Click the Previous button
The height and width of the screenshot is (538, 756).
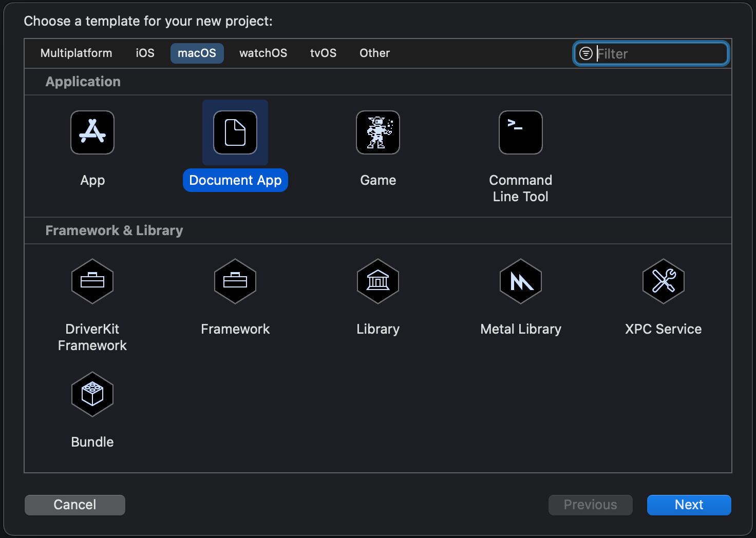(x=590, y=505)
